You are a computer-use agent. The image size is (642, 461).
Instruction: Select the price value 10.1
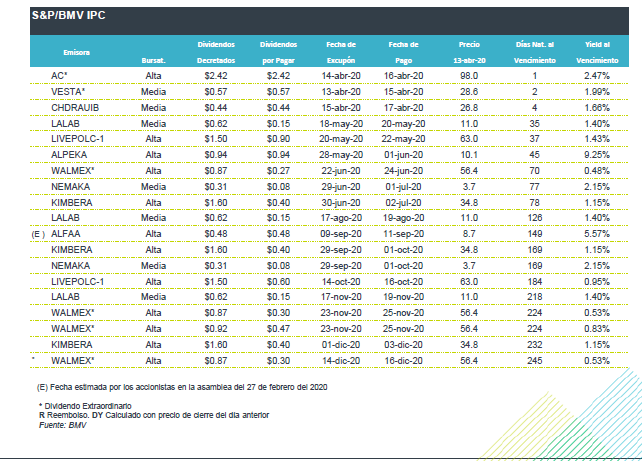469,155
